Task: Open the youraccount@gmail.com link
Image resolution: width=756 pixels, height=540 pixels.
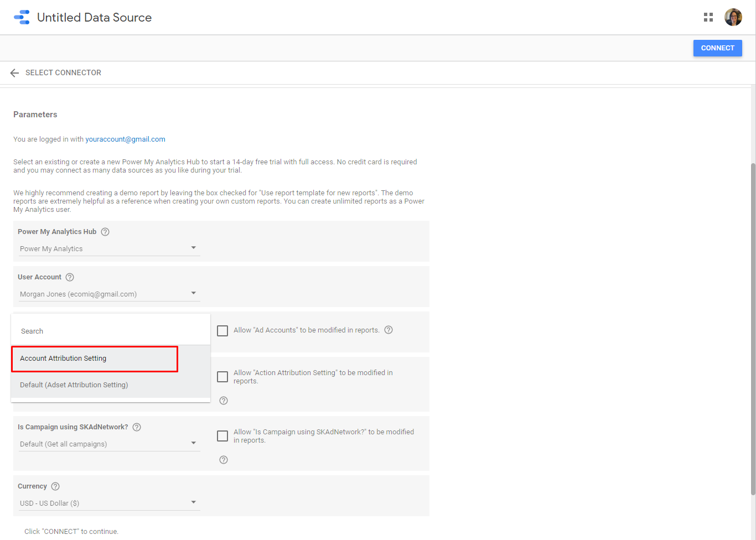Action: click(125, 139)
